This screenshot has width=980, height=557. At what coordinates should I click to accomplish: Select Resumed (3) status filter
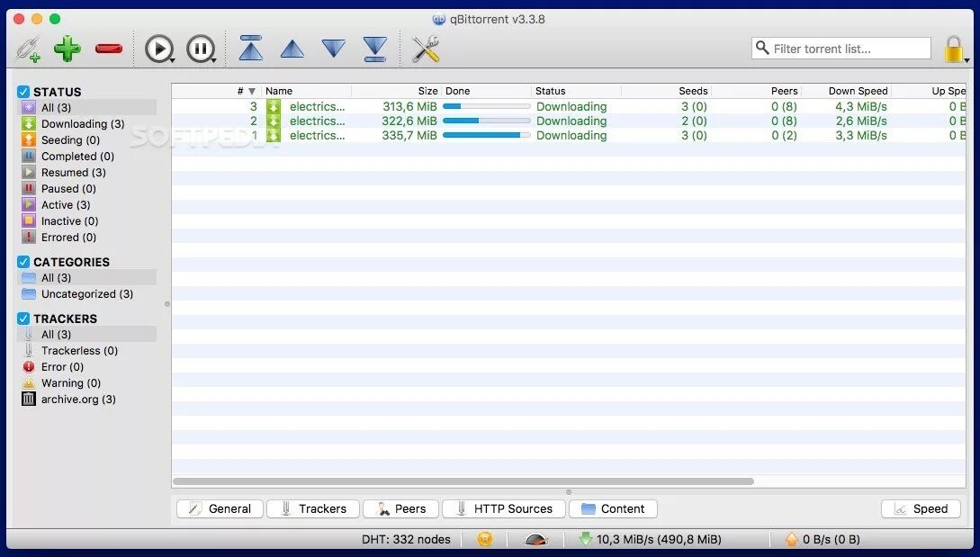click(x=87, y=173)
